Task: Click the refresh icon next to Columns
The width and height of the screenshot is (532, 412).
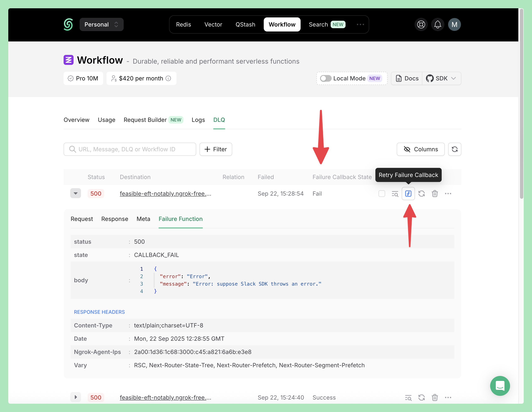Action: (454, 149)
